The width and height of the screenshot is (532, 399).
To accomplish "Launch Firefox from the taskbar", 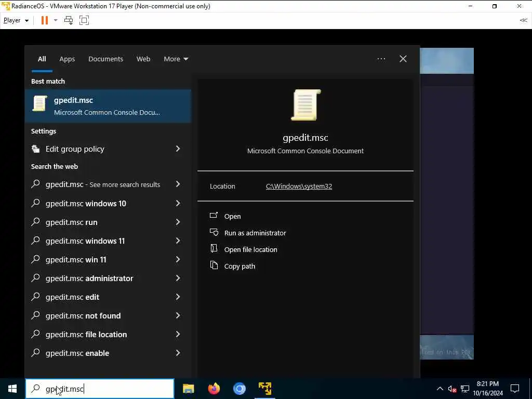I will pyautogui.click(x=214, y=389).
